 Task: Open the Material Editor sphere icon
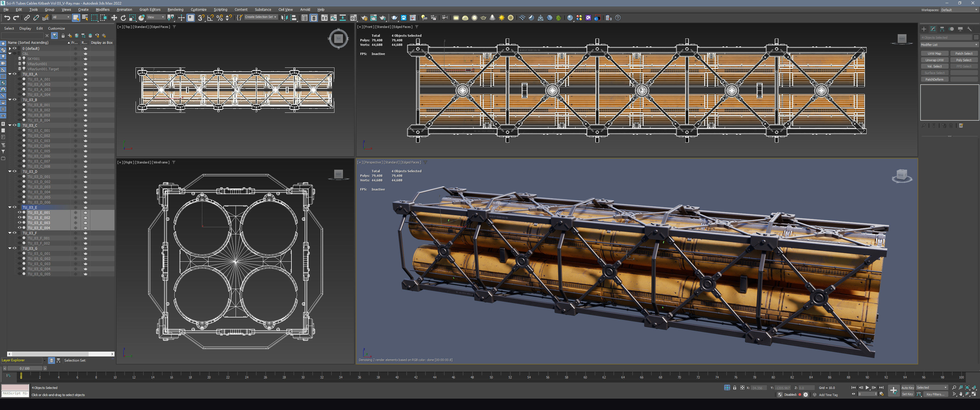354,18
